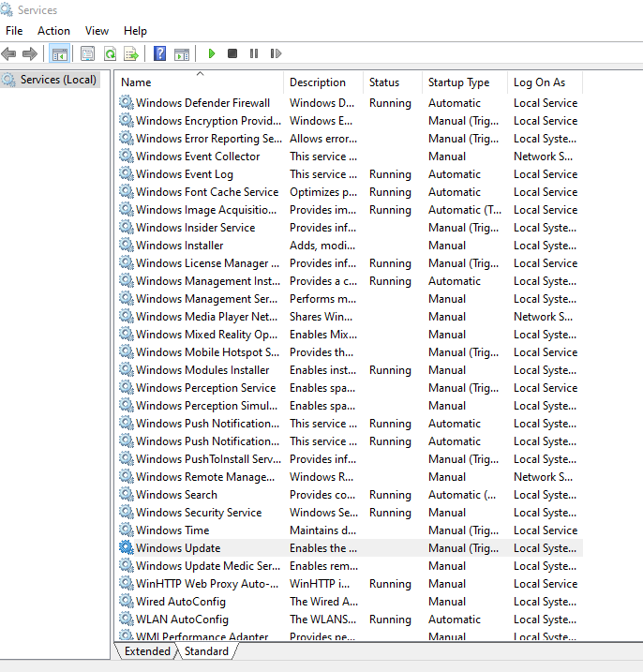Select Windows Management Inst... service

[351, 281]
